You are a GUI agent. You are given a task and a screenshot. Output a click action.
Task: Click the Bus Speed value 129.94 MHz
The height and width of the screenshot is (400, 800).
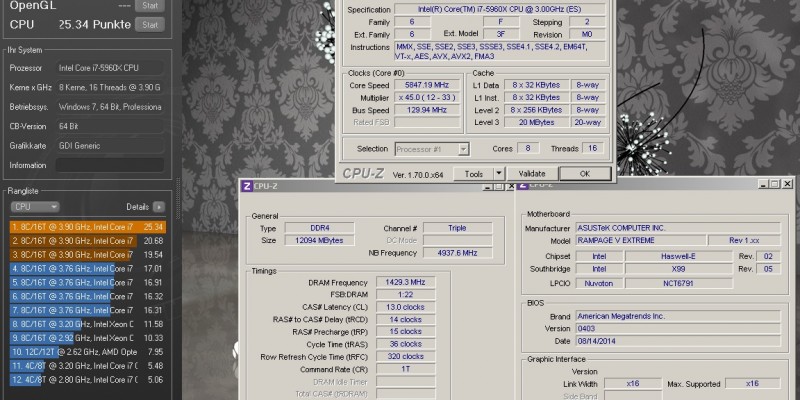[426, 110]
